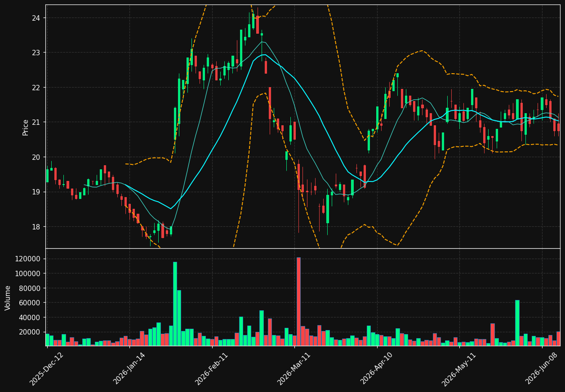565x392 pixels.
Task: Select the 2026-Mar-11 date label
Action: click(294, 369)
